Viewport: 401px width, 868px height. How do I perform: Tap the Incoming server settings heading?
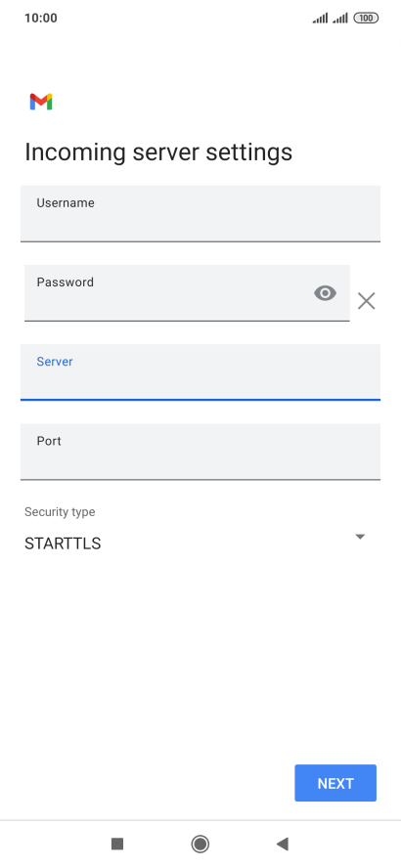[158, 152]
